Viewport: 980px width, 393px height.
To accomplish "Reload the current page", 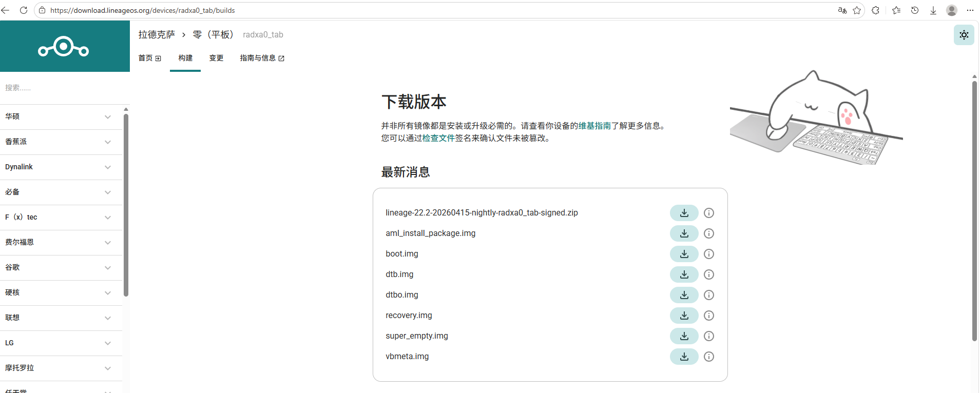I will pyautogui.click(x=24, y=10).
